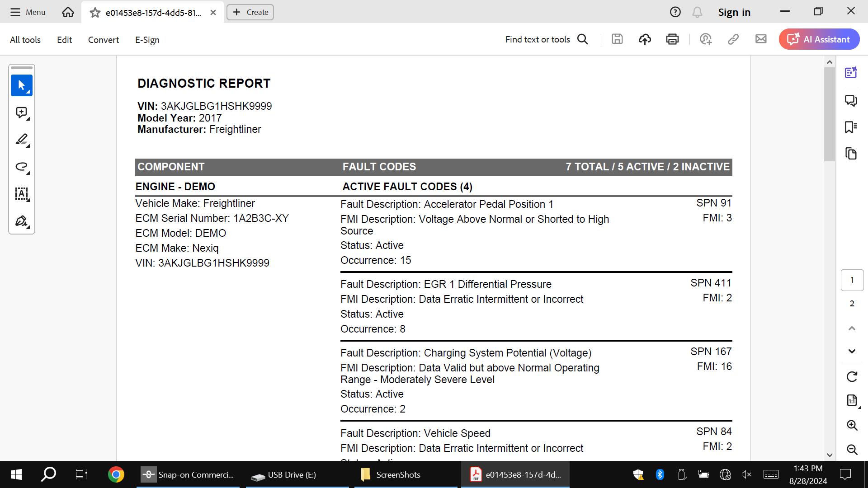Open the notifications bell
This screenshot has width=868, height=488.
point(697,12)
